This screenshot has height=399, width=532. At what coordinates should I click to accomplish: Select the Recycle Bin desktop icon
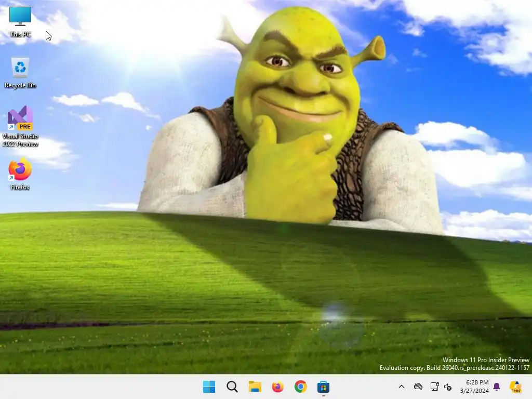(20, 73)
